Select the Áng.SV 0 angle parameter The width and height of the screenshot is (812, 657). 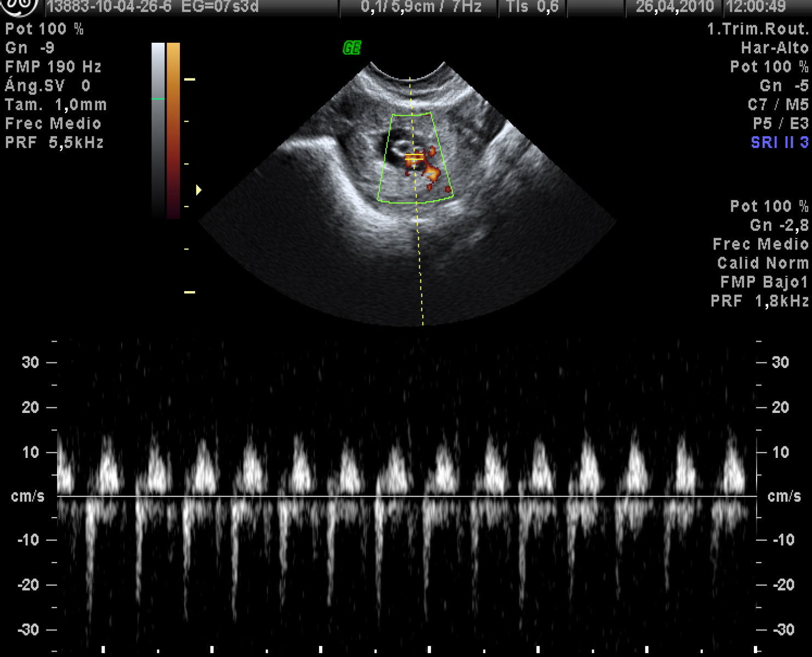[48, 86]
